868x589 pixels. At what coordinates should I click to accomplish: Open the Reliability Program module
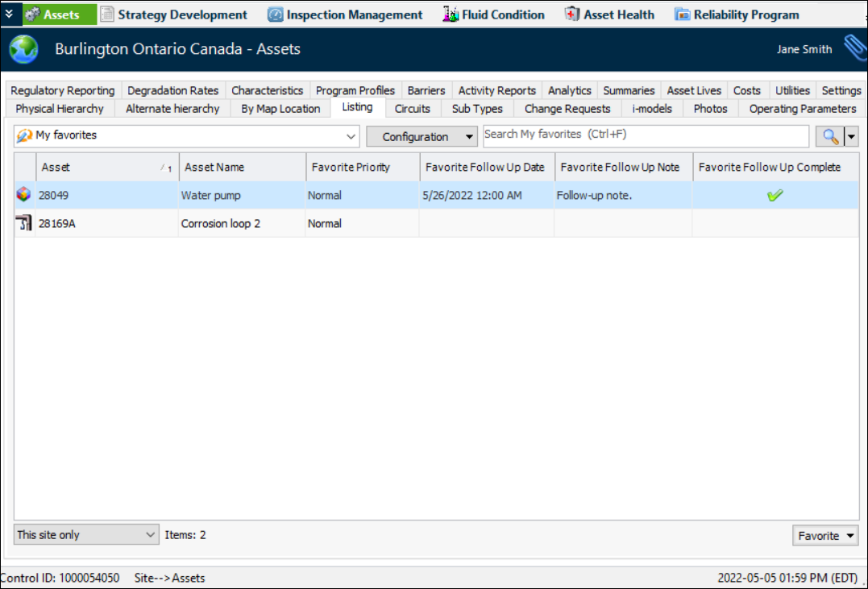pyautogui.click(x=737, y=15)
